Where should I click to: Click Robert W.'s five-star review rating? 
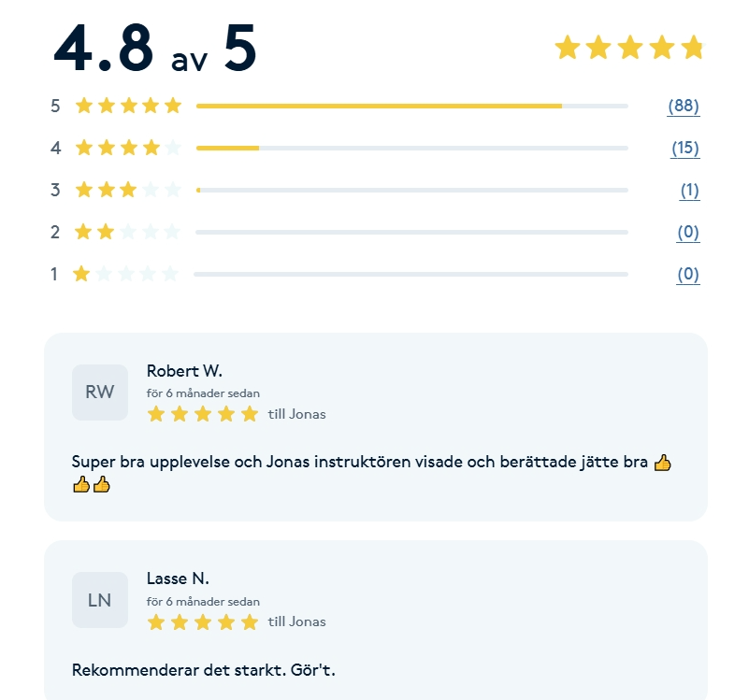[x=203, y=414]
